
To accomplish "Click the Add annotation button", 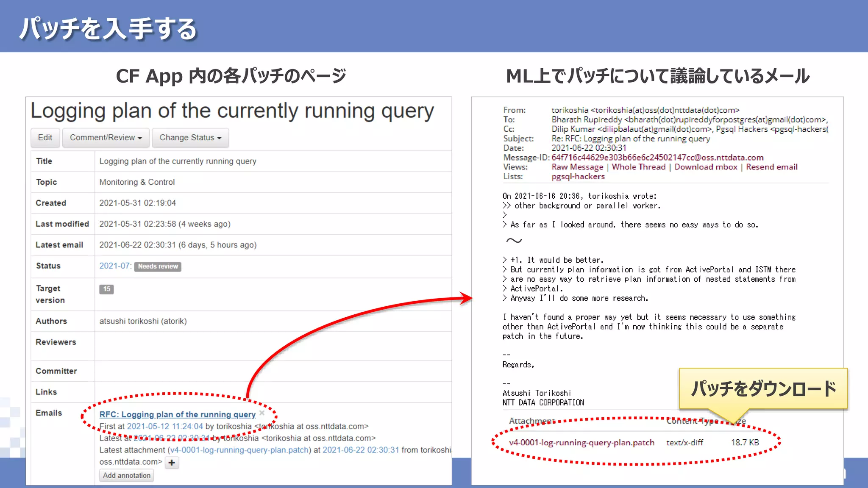I will point(127,475).
